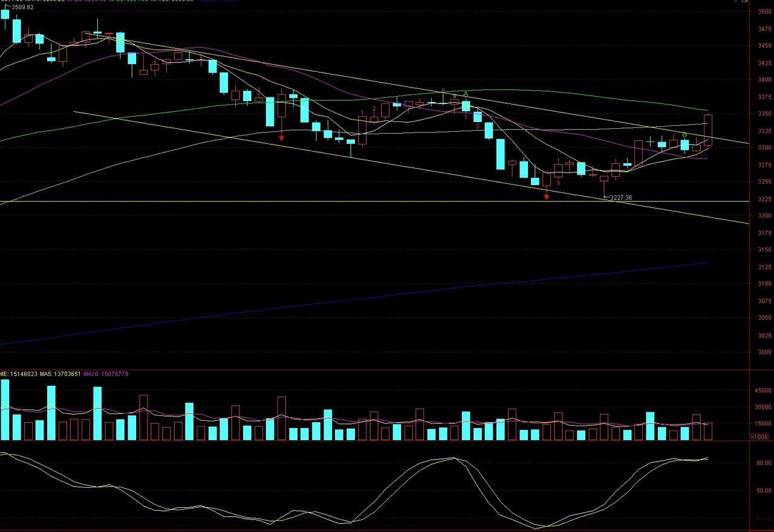Click the 30000 volume axis label
Viewport: 774px width, 532px height.
point(762,407)
